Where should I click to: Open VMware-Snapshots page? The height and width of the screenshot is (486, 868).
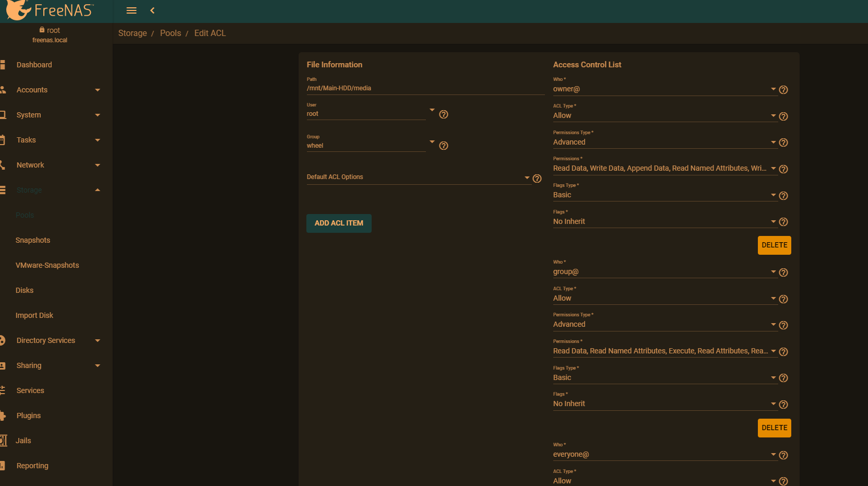coord(47,265)
